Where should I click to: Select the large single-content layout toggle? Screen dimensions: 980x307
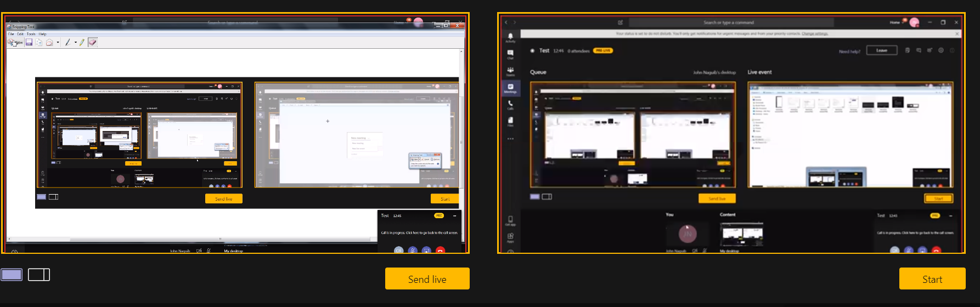point(12,275)
